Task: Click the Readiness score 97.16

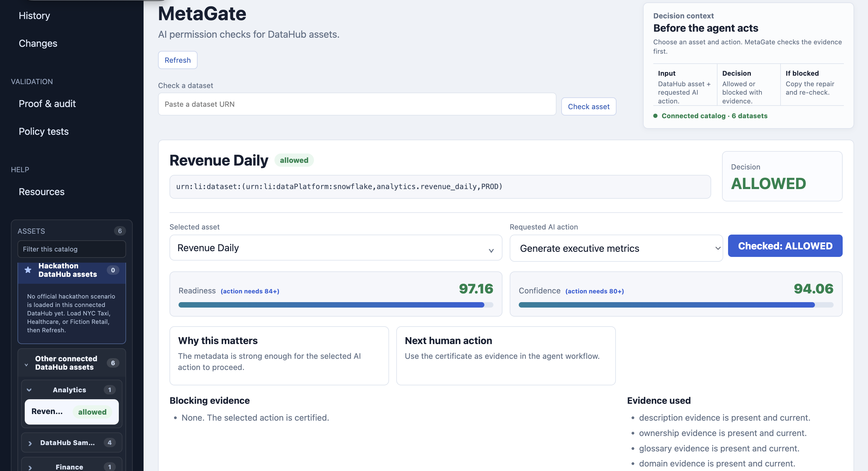Action: (476, 289)
